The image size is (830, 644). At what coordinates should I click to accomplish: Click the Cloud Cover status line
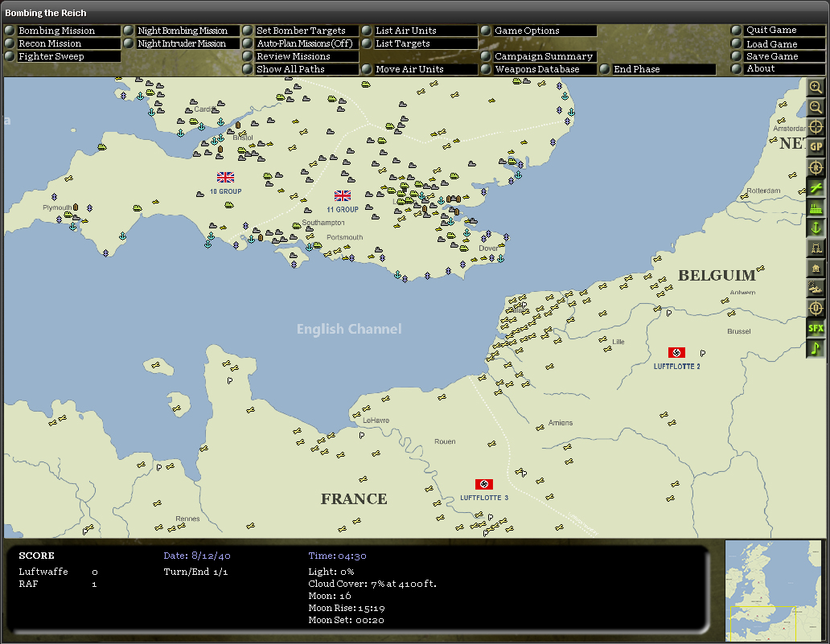pos(372,584)
